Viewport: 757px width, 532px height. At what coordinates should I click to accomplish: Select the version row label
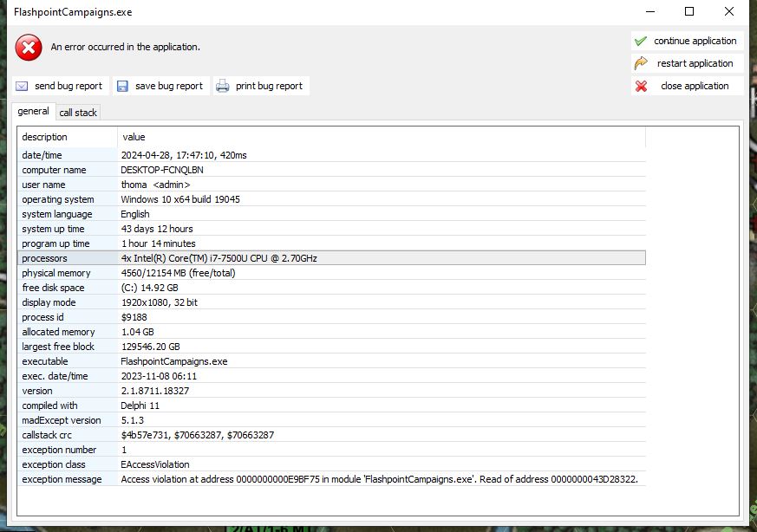click(x=37, y=391)
